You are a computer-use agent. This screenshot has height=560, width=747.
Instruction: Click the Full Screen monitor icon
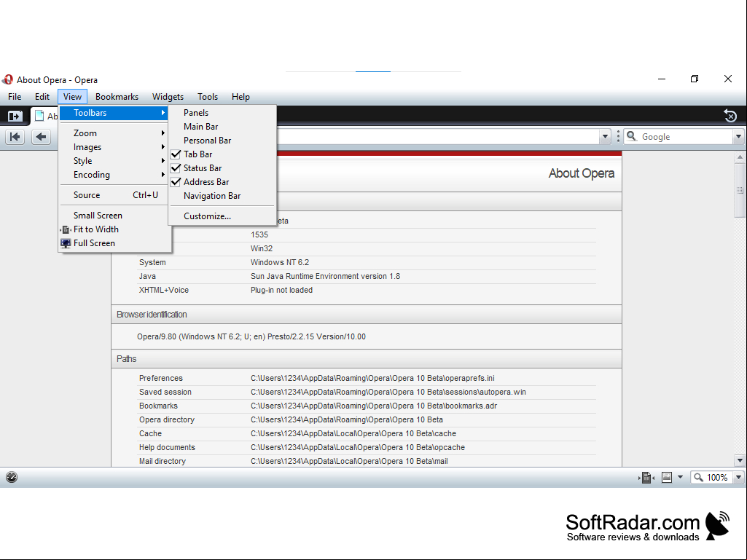[x=66, y=243]
